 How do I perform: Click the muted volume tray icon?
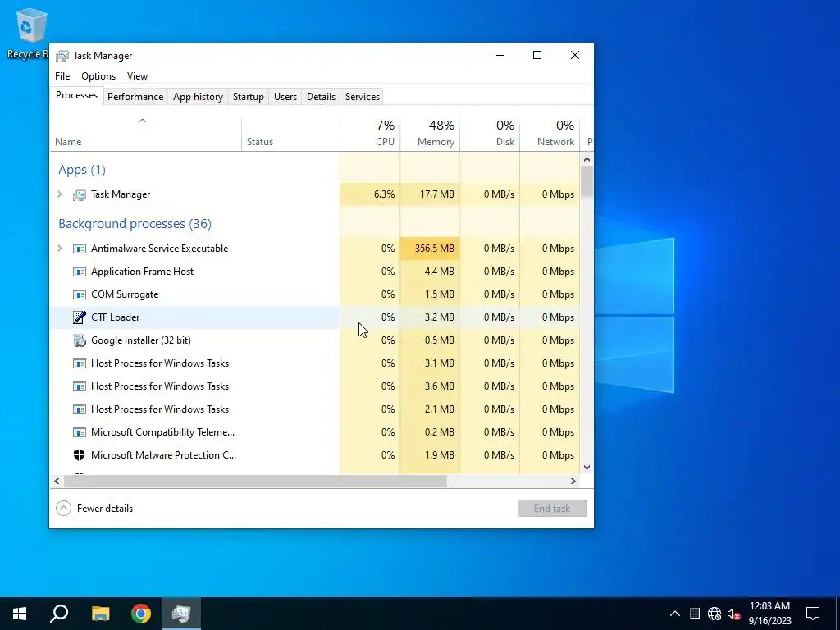pyautogui.click(x=734, y=614)
